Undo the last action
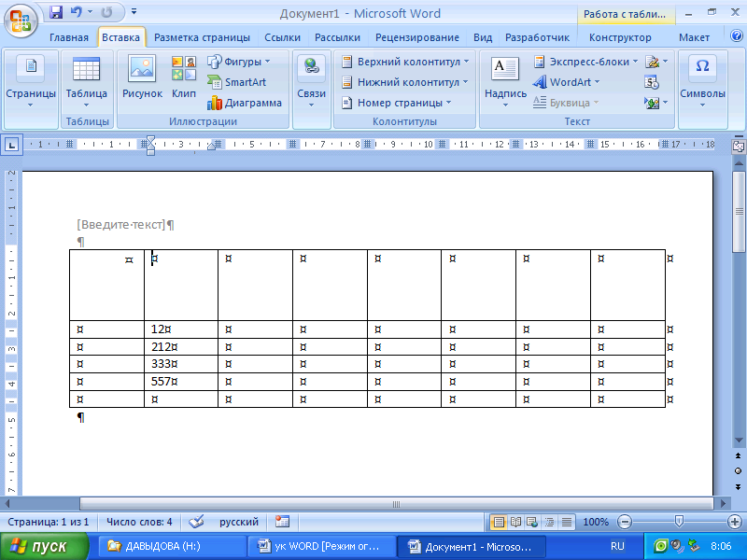The height and width of the screenshot is (560, 747). pyautogui.click(x=76, y=12)
